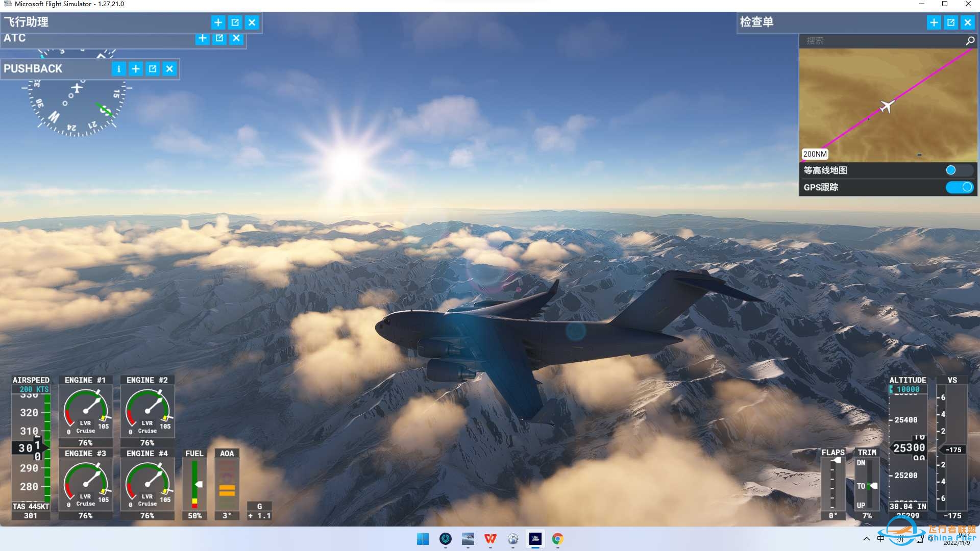Close the 飞行助理 panel
Screen dimensions: 980x551
coord(252,22)
